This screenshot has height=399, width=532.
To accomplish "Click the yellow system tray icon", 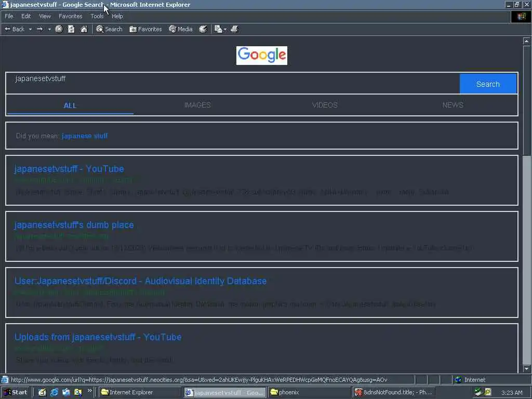I will tap(488, 392).
